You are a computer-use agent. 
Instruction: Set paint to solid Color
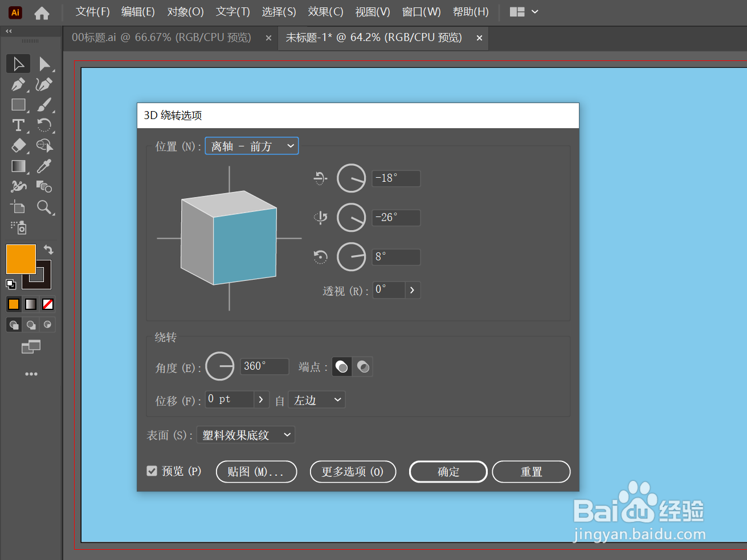(x=14, y=304)
